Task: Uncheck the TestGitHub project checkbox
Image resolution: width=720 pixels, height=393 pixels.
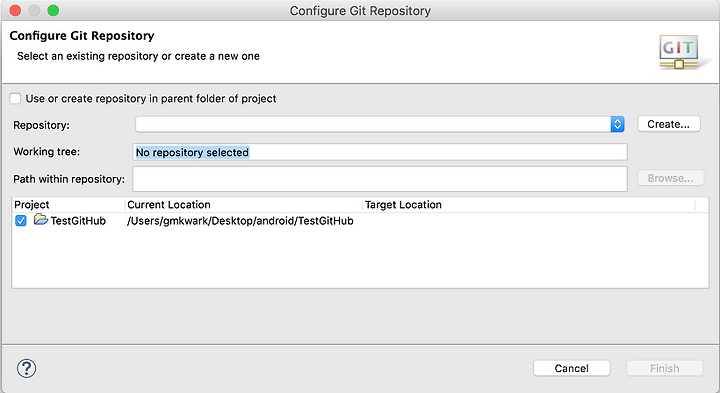Action: [x=21, y=221]
